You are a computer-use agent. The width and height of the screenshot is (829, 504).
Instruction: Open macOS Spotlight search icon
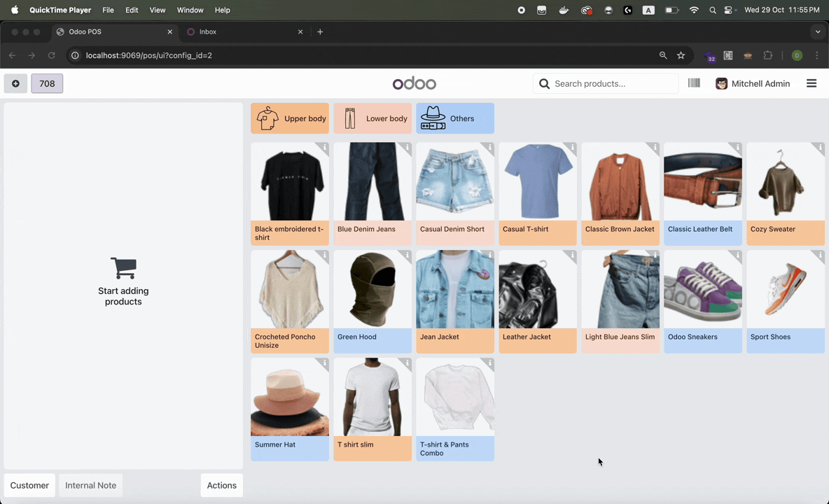(x=713, y=10)
